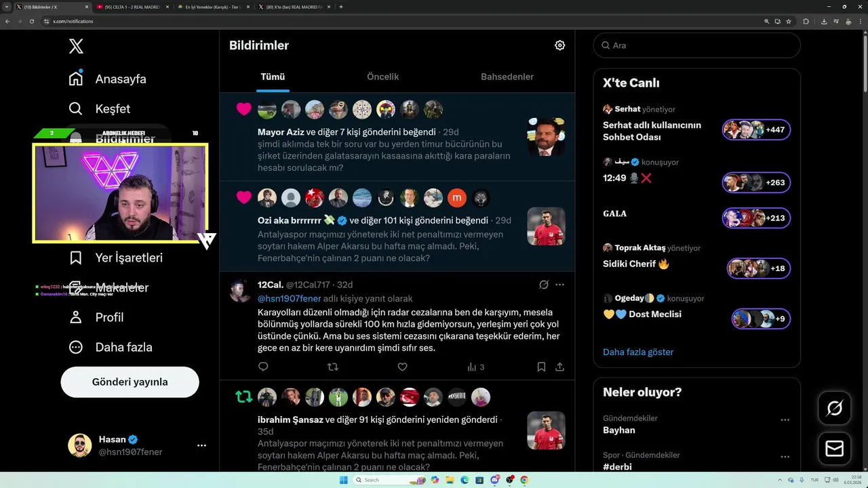The height and width of the screenshot is (488, 868).
Task: Join the GALA live space
Action: pyautogui.click(x=756, y=218)
